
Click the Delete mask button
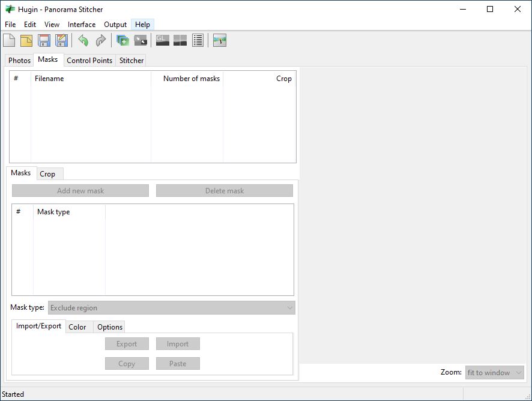225,191
